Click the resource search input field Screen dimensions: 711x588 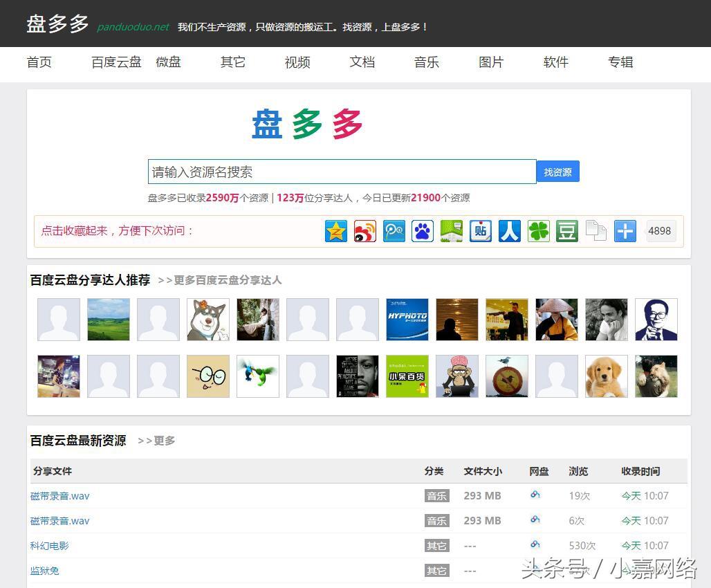(342, 172)
